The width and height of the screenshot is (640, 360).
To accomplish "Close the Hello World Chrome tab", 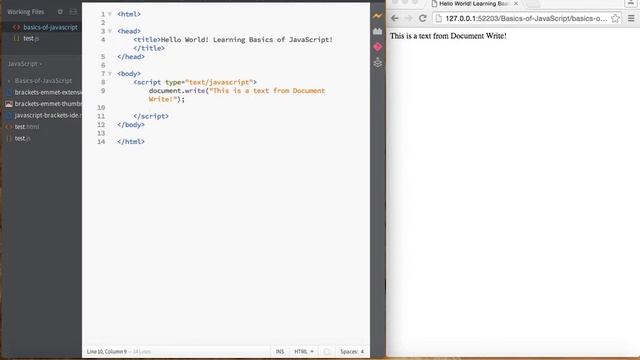I will click(516, 3).
